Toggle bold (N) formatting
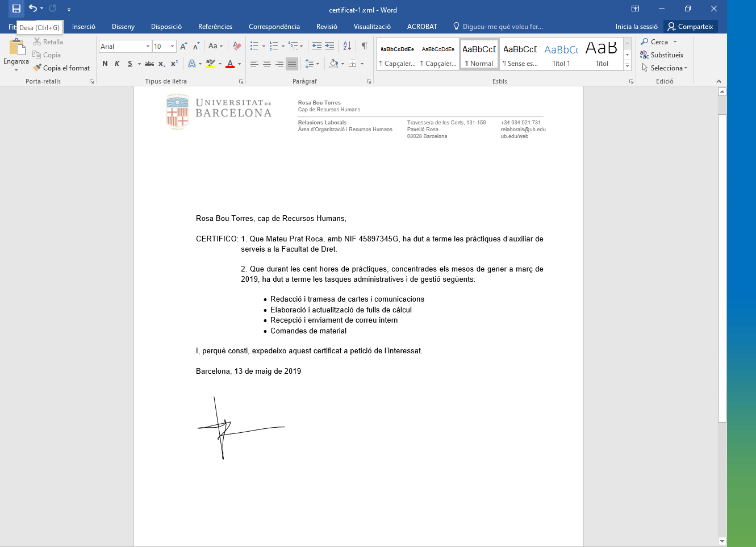756x547 pixels. click(105, 64)
